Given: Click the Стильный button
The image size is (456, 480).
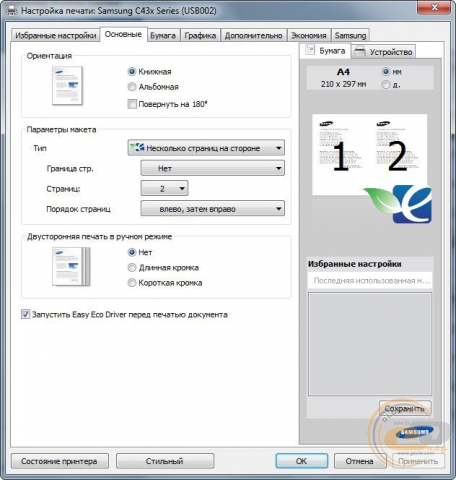Looking at the screenshot, I should 165,461.
